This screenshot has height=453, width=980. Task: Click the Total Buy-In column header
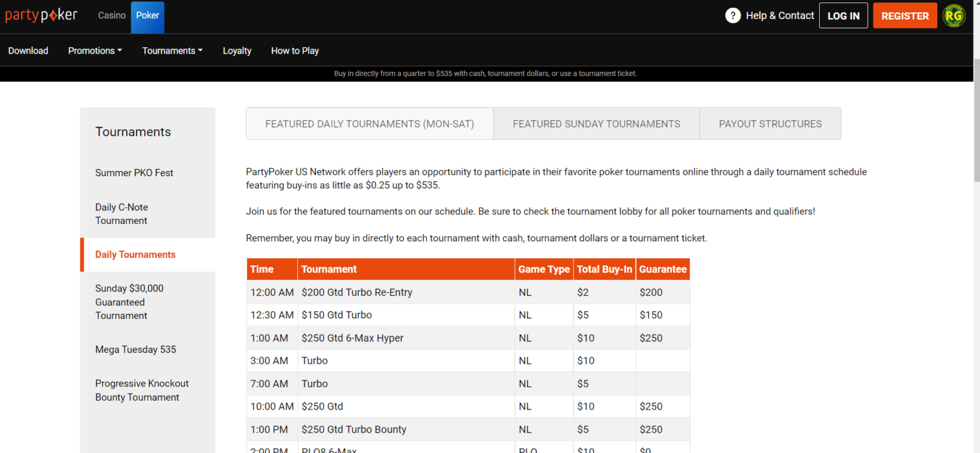click(x=604, y=269)
